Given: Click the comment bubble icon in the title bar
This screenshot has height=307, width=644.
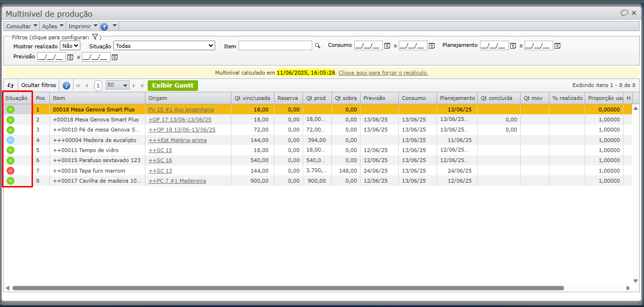Looking at the screenshot, I should 624,13.
